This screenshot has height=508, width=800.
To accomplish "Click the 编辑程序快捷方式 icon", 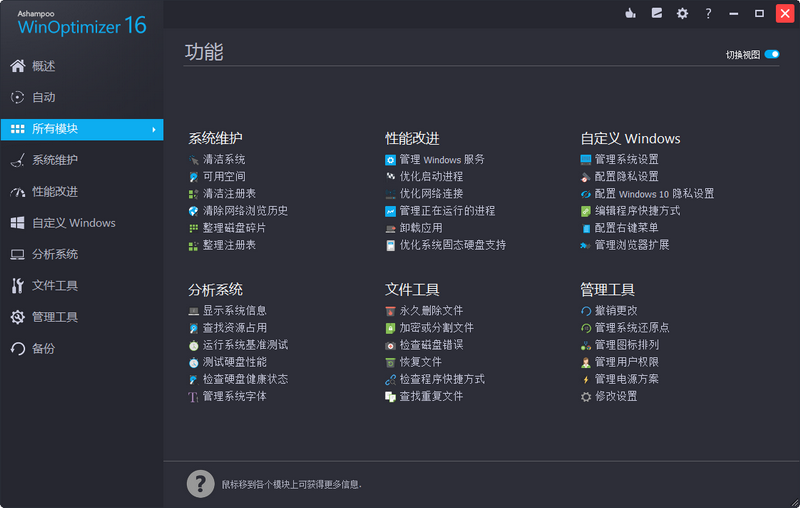I will [x=586, y=211].
